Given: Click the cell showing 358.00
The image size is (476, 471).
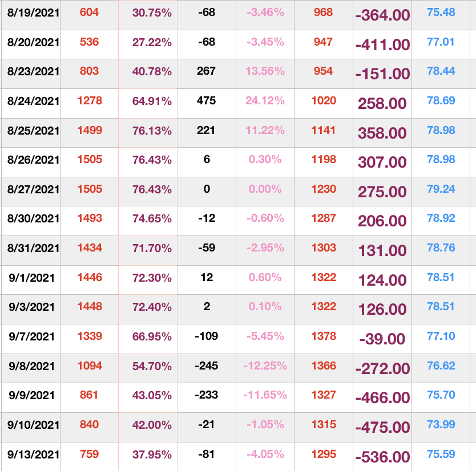Looking at the screenshot, I should 382,133.
